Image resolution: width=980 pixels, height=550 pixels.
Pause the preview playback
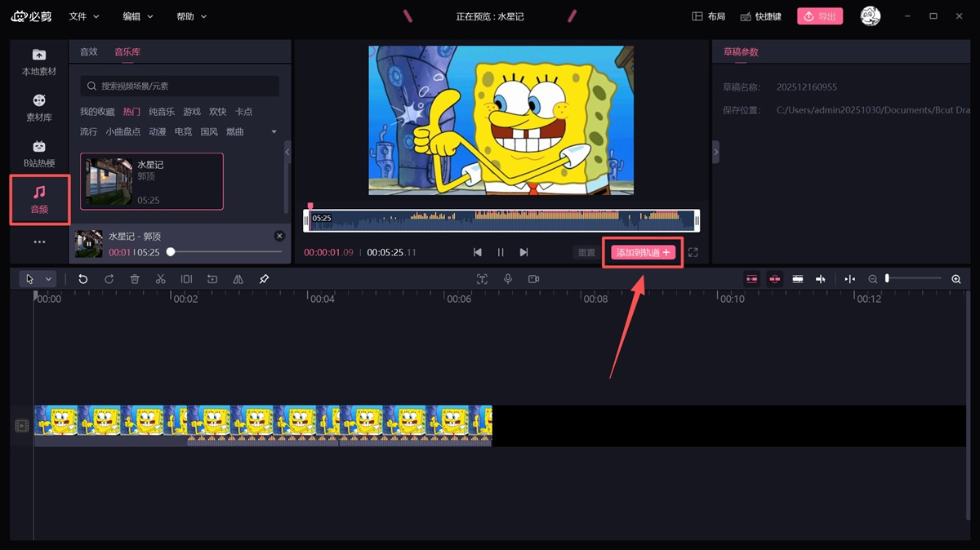tap(501, 253)
